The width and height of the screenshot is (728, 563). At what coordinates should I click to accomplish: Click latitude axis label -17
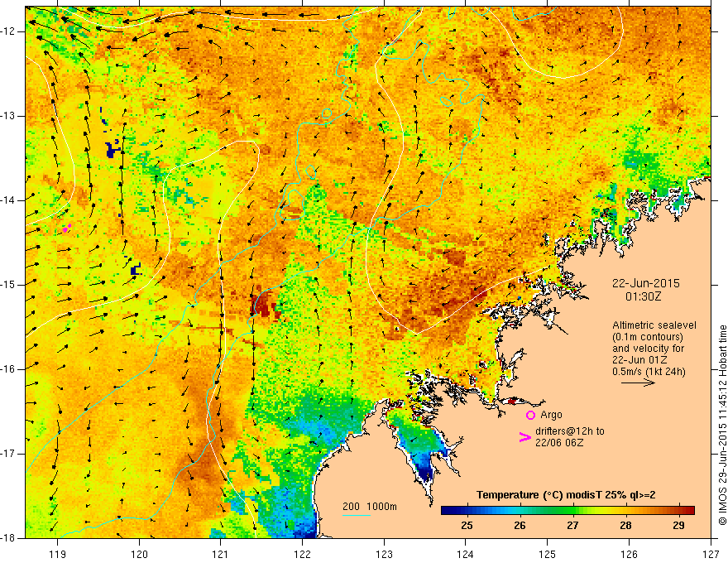8,454
